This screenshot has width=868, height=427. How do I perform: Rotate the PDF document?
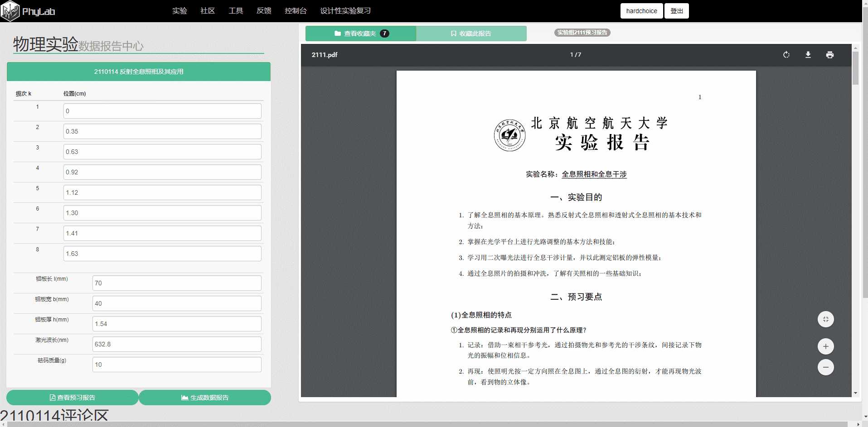coord(786,55)
